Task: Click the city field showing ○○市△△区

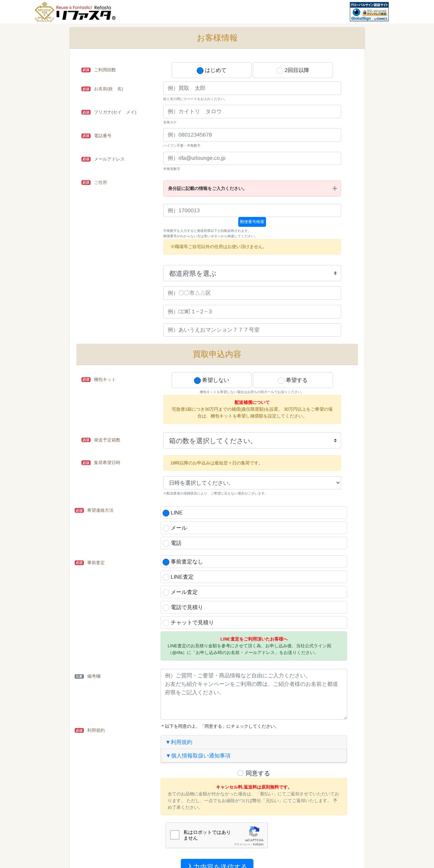Action: click(x=252, y=293)
